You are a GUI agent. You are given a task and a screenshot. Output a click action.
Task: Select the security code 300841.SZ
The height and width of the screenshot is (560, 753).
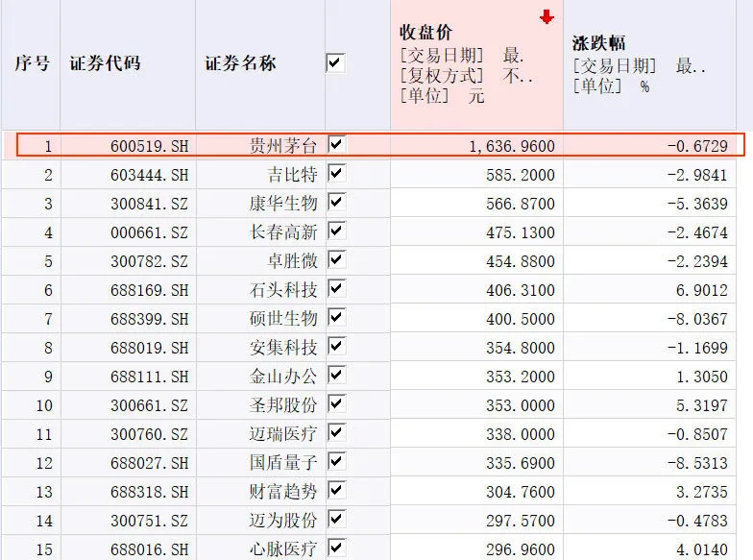(150, 204)
